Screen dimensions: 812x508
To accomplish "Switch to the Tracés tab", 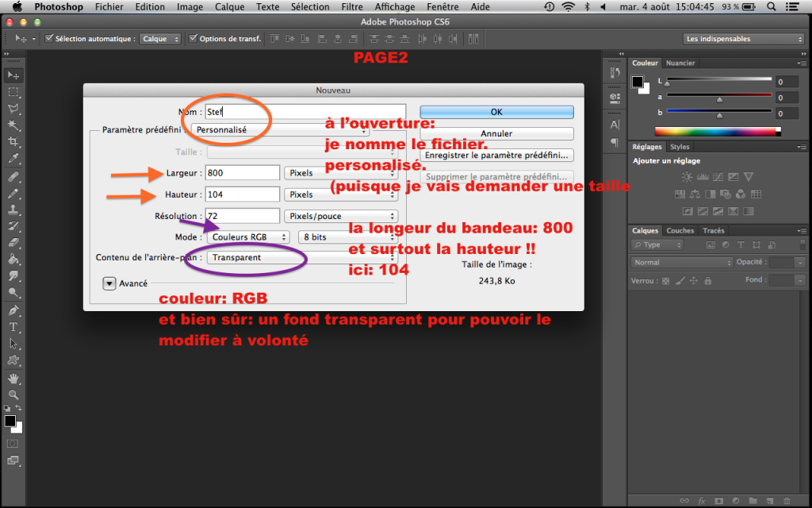I will tap(714, 231).
